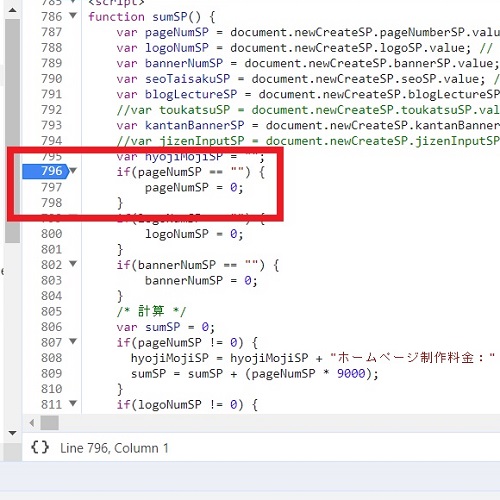Set a breakpoint on line number 806
Screen dimensions: 500x500
(x=52, y=327)
